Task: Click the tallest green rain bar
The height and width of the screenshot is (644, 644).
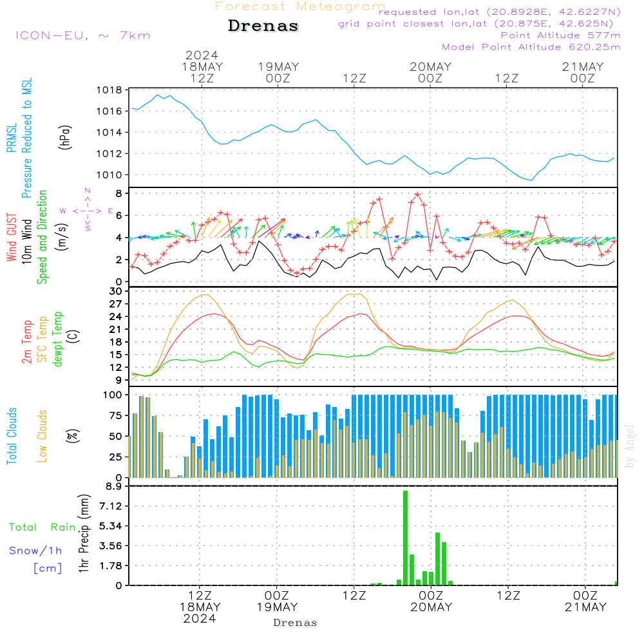Action: (x=405, y=538)
